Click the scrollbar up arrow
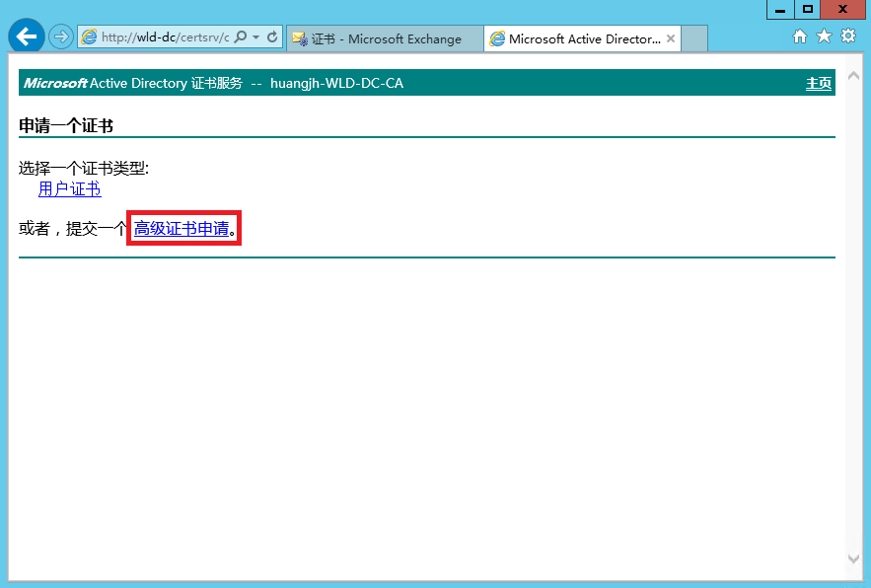 pyautogui.click(x=853, y=76)
